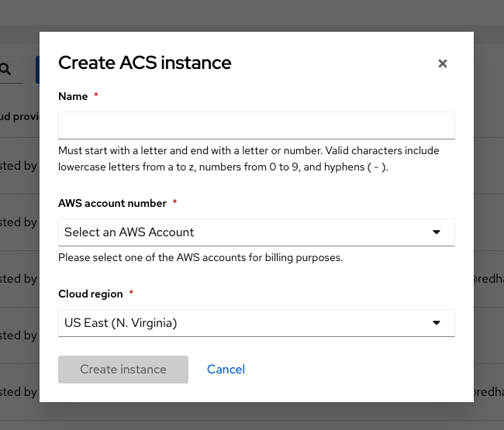Close the Create ACS instance dialog
This screenshot has height=430, width=504.
click(x=443, y=64)
